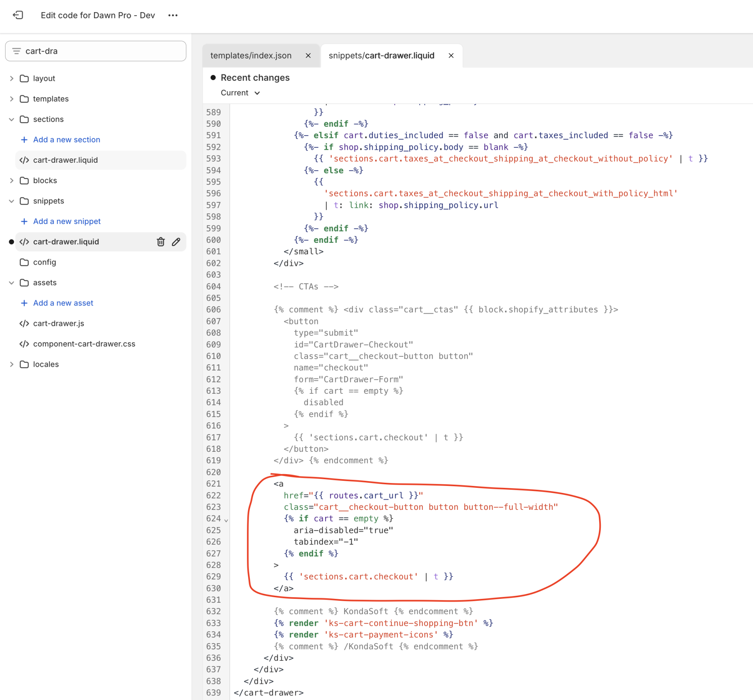Image resolution: width=753 pixels, height=700 pixels.
Task: Click the locales folder icon
Action: pyautogui.click(x=24, y=364)
